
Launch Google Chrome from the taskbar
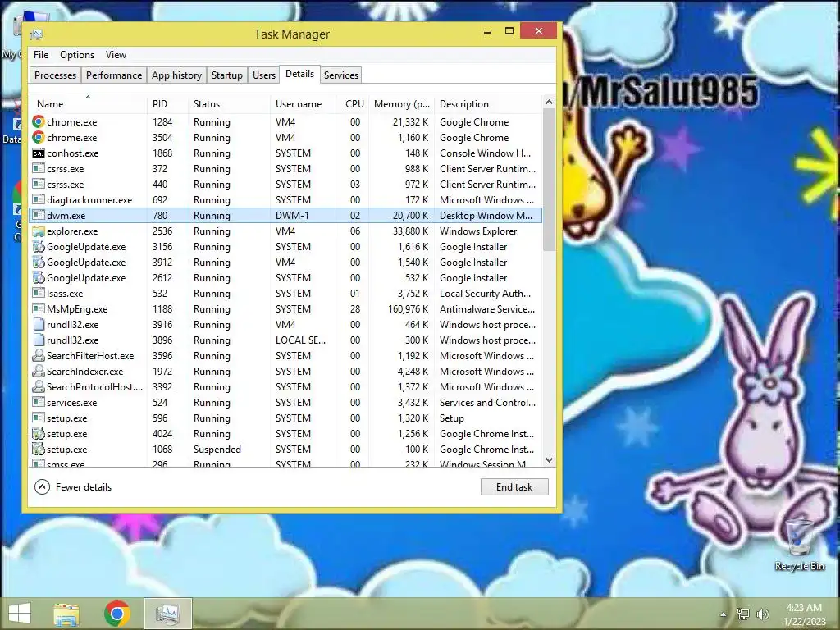pos(116,614)
